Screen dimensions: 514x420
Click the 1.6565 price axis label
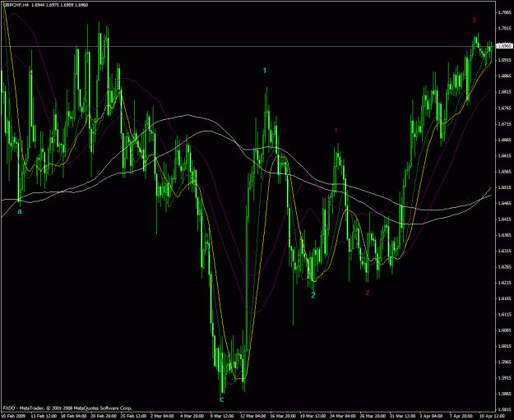pyautogui.click(x=504, y=171)
